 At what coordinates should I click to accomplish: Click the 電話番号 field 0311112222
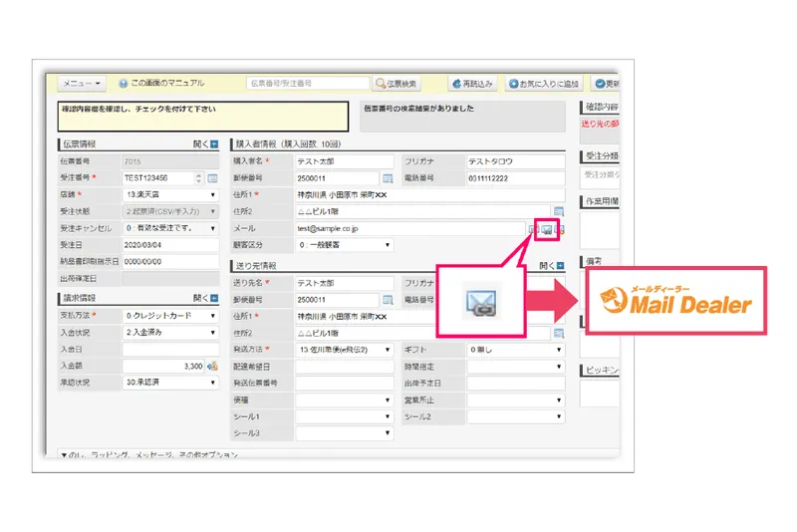tap(516, 178)
